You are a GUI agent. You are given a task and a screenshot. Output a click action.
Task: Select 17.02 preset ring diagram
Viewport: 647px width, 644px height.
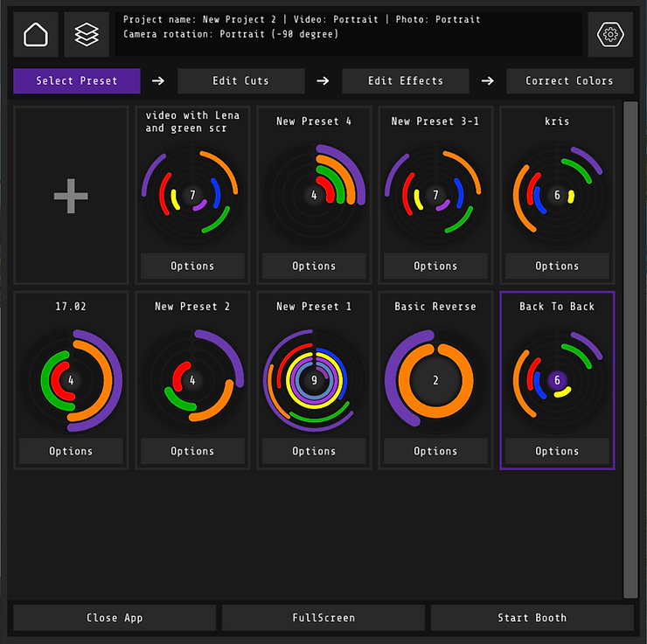pyautogui.click(x=71, y=380)
